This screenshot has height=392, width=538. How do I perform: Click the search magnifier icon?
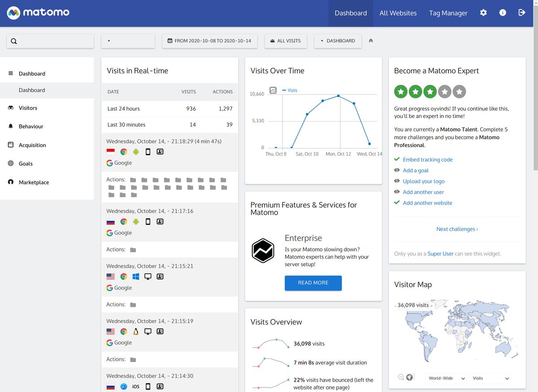click(x=14, y=41)
